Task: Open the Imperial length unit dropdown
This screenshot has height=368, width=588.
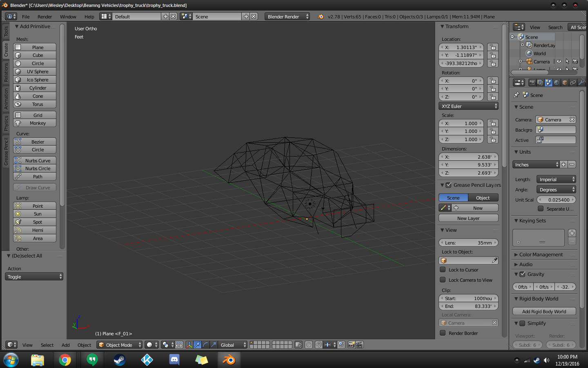Action: (556, 179)
